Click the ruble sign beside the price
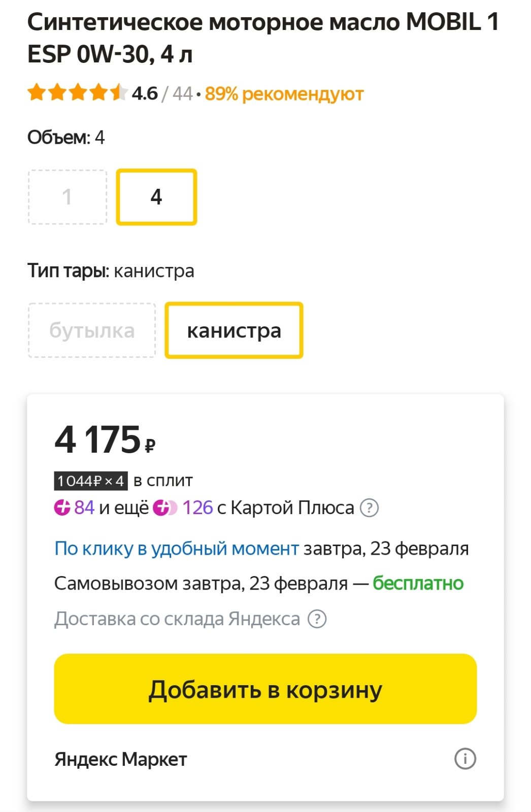 [x=150, y=446]
